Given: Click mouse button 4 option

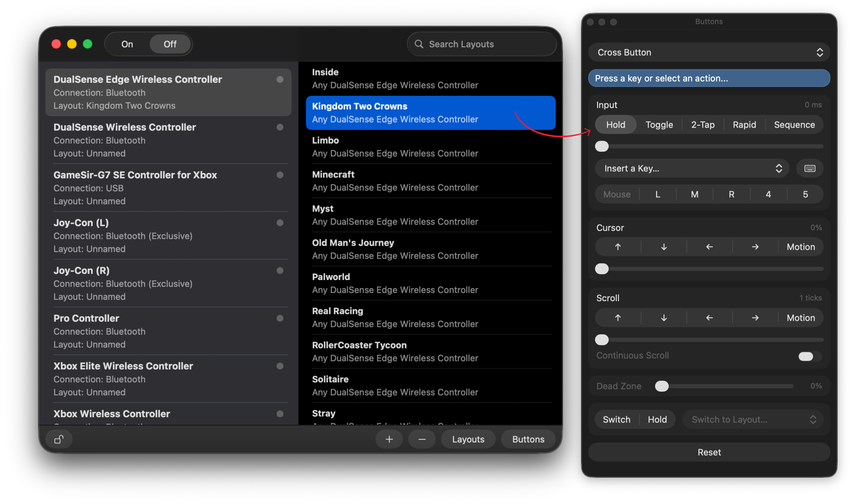Looking at the screenshot, I should point(768,194).
